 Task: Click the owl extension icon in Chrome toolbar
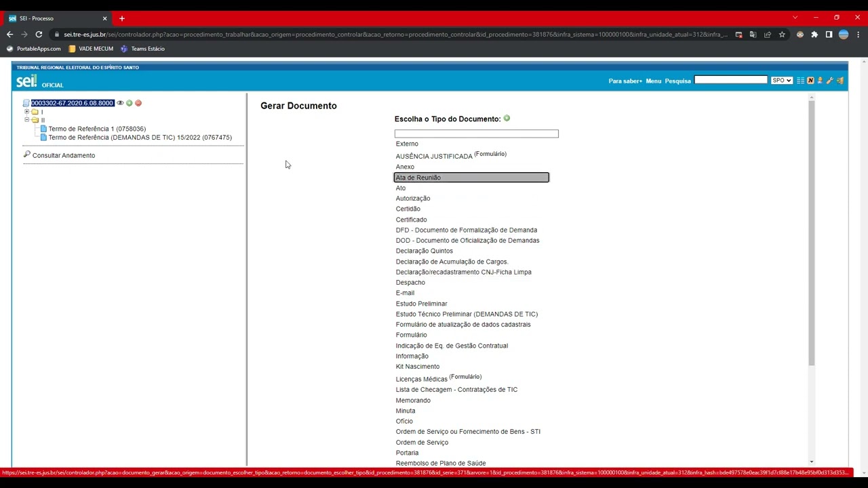800,35
